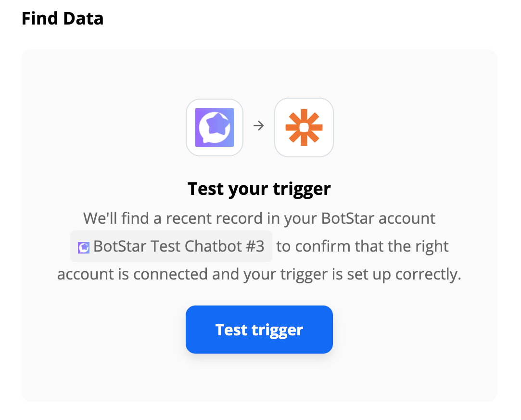
Task: Select the rounded tile holding the BotStar logo
Action: pos(214,127)
